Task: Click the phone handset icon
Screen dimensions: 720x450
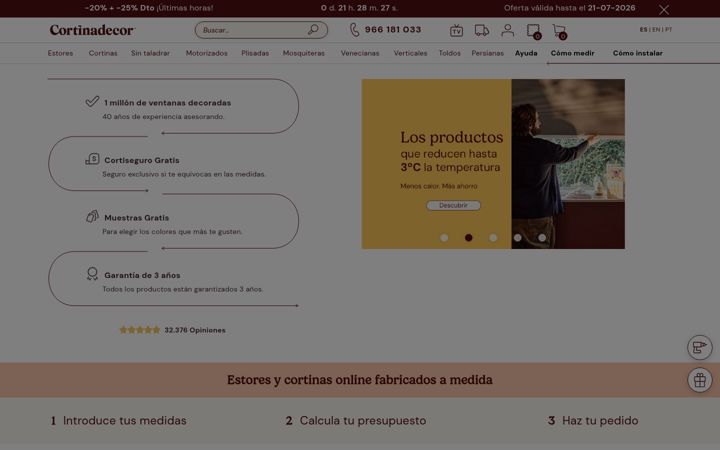Action: [x=354, y=30]
